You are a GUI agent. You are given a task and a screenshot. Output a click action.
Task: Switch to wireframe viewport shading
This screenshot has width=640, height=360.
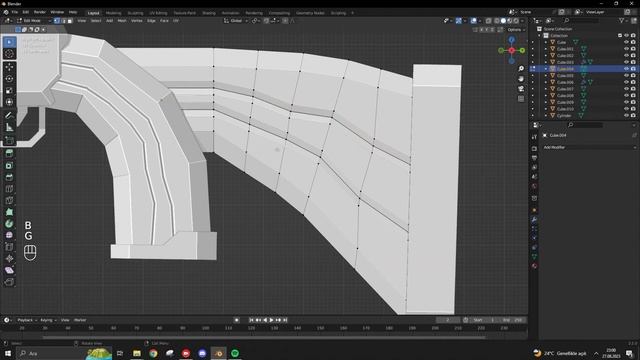point(497,21)
